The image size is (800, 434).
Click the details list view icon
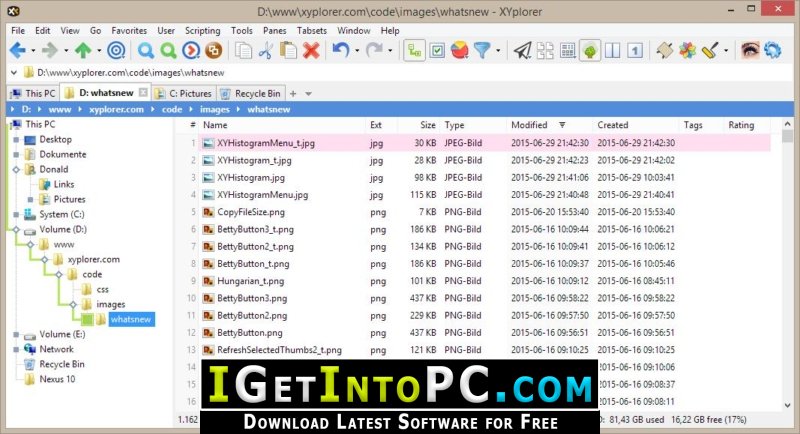(x=567, y=50)
